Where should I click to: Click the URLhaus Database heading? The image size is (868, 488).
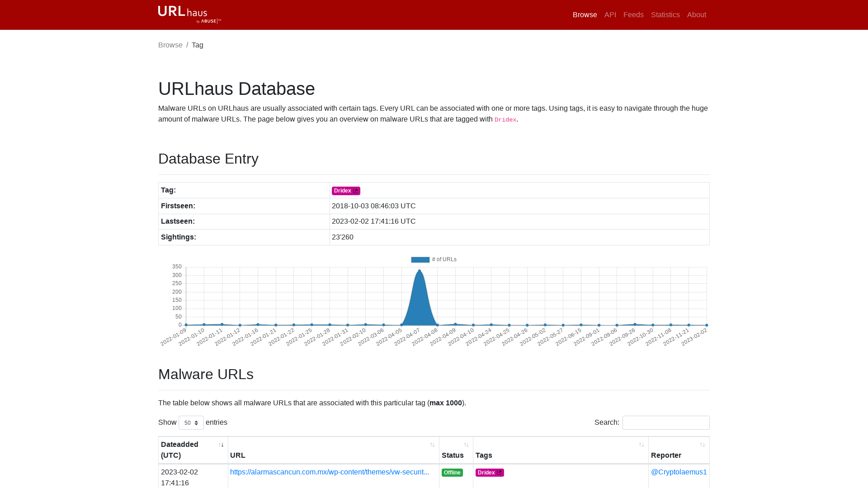[236, 89]
